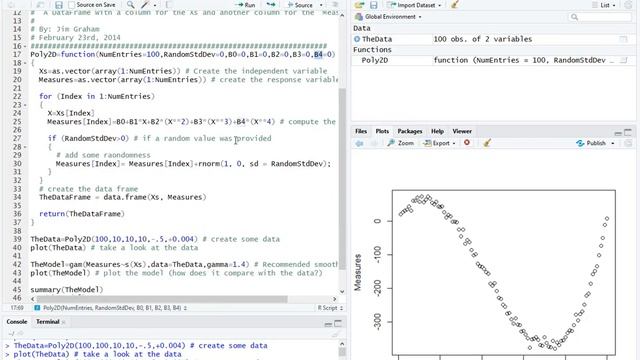Refresh current plot icon
This screenshot has height=360, width=640.
628,143
